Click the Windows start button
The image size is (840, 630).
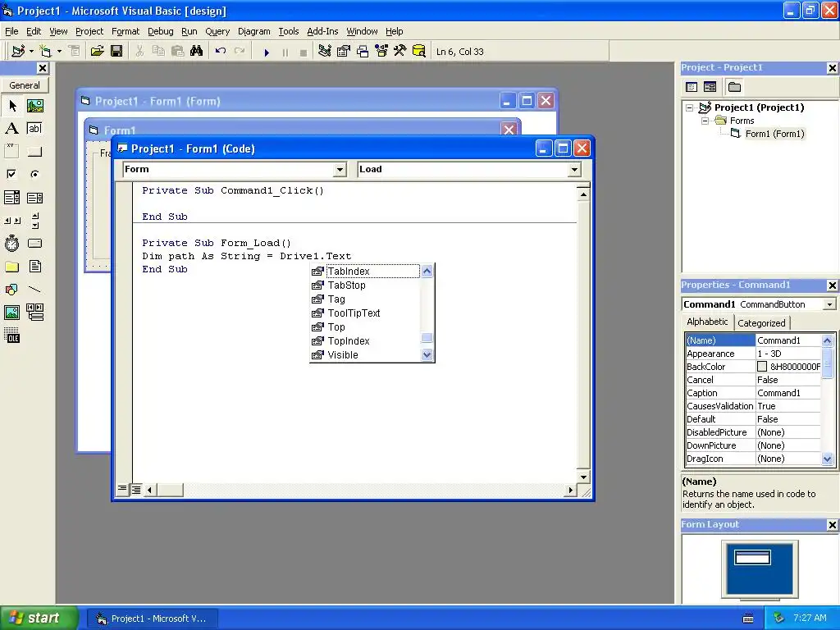tap(39, 618)
